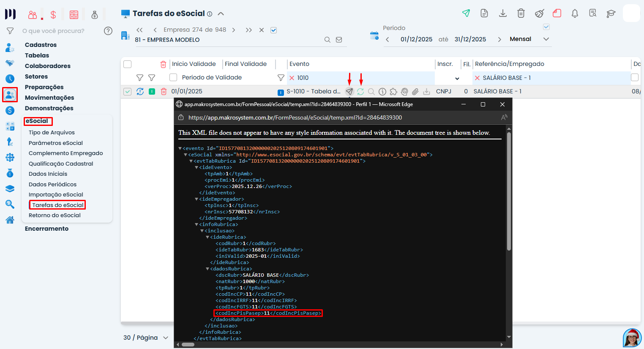Image resolution: width=644 pixels, height=349 pixels.
Task: Toggle the checkbox beside company navigation
Action: coord(273,30)
